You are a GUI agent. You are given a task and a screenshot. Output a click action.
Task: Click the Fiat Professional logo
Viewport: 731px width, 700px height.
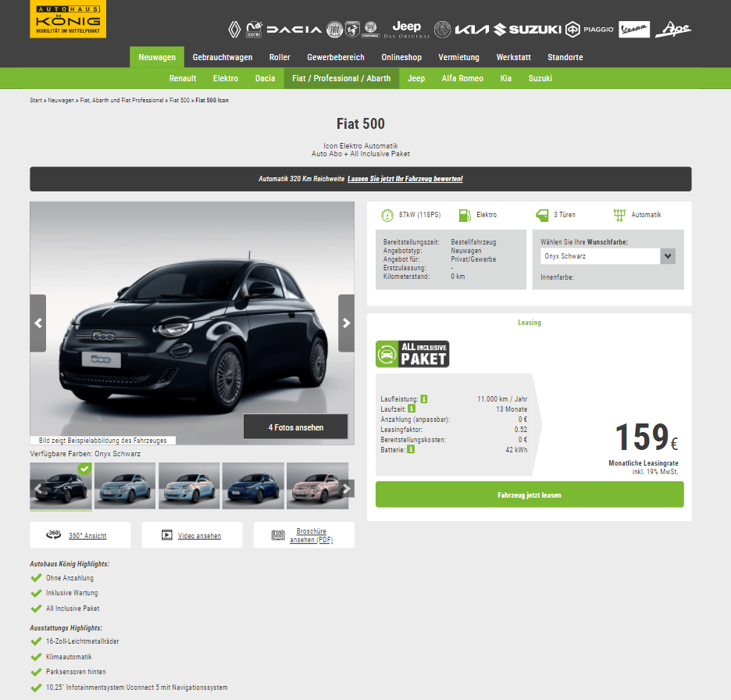371,30
